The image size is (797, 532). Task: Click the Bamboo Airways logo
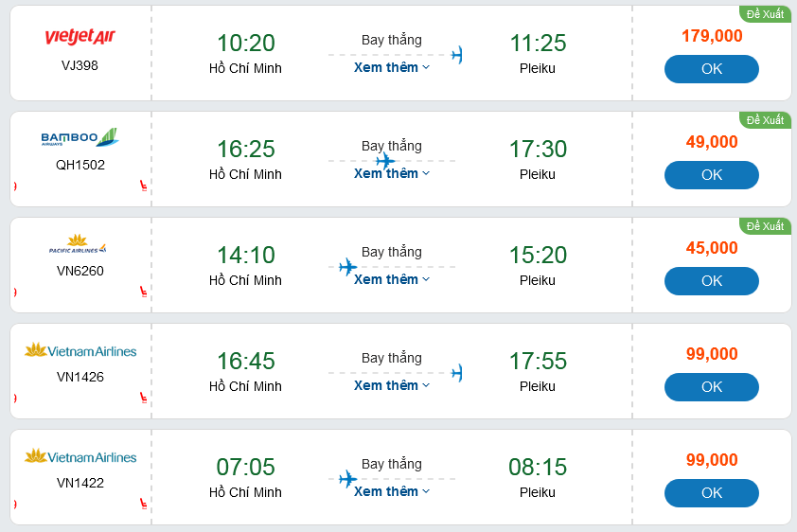[80, 138]
